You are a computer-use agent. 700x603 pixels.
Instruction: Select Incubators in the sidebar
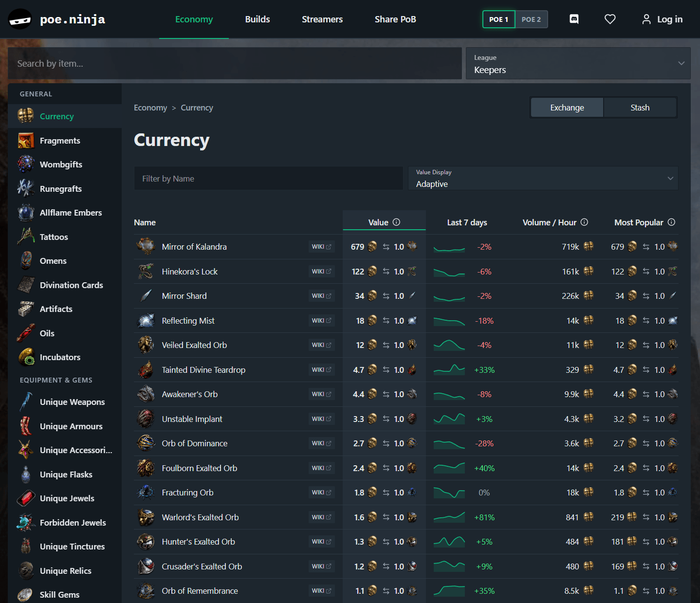pyautogui.click(x=65, y=357)
